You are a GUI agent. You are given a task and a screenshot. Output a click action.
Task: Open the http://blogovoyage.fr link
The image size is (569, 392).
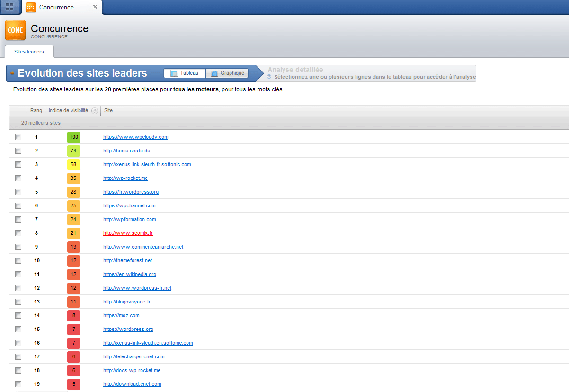tap(127, 302)
